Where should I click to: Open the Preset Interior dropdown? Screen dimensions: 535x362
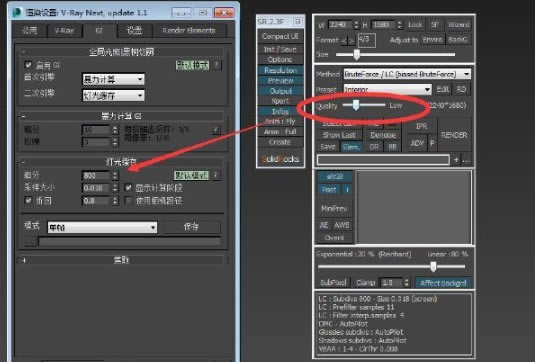[387, 89]
